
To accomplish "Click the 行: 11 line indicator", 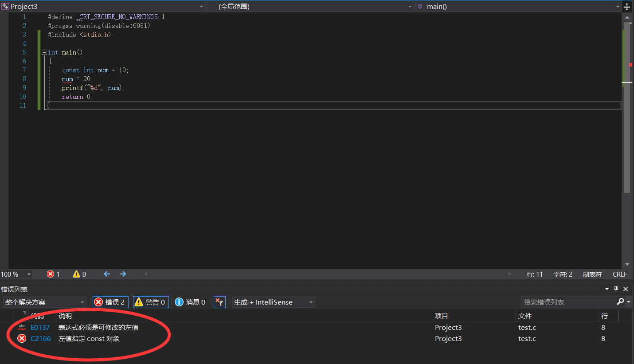I will (x=535, y=274).
